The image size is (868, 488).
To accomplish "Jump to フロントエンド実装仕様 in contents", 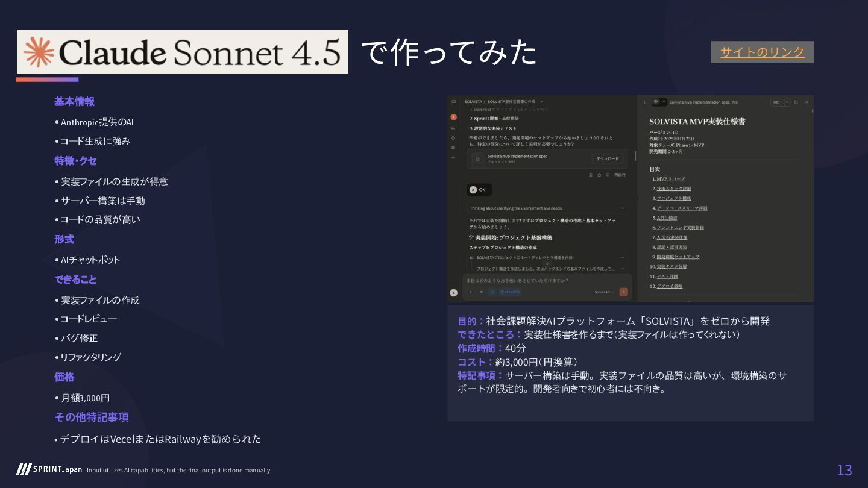I will point(680,228).
